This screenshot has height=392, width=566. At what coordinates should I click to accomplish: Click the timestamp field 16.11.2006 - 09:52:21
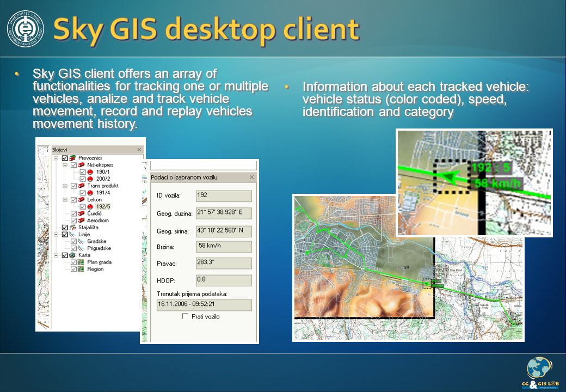tap(204, 305)
